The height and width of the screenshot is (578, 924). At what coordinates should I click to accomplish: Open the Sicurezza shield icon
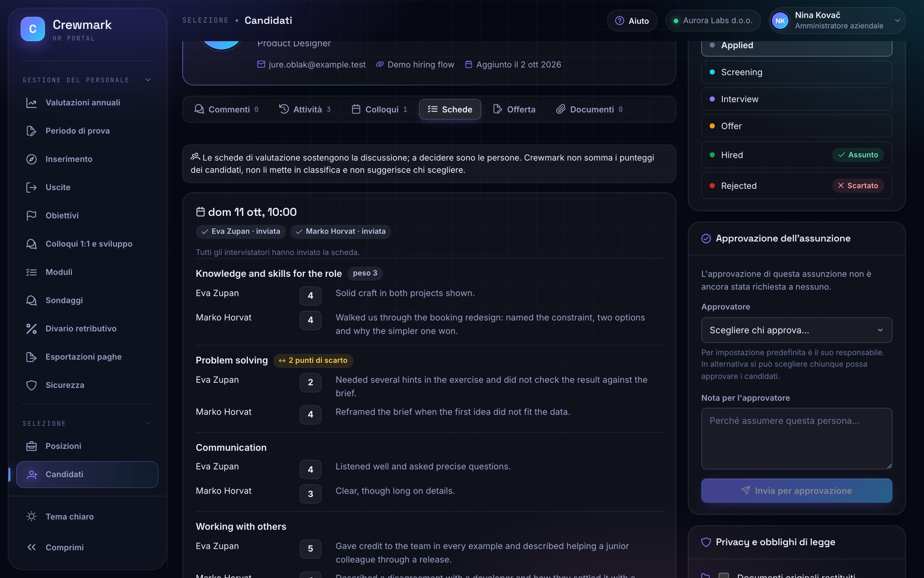[x=31, y=385]
